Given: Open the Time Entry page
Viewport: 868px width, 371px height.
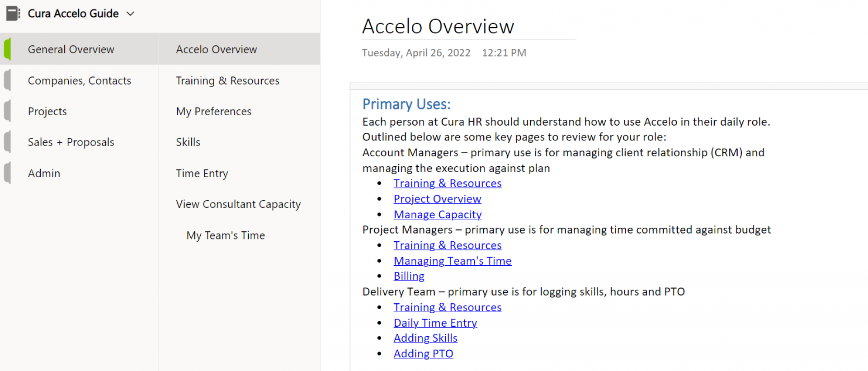Looking at the screenshot, I should tap(240, 173).
